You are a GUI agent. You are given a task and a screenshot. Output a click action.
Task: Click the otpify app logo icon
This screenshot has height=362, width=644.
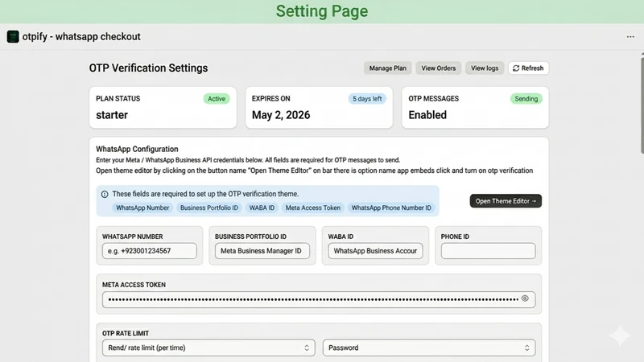click(13, 36)
